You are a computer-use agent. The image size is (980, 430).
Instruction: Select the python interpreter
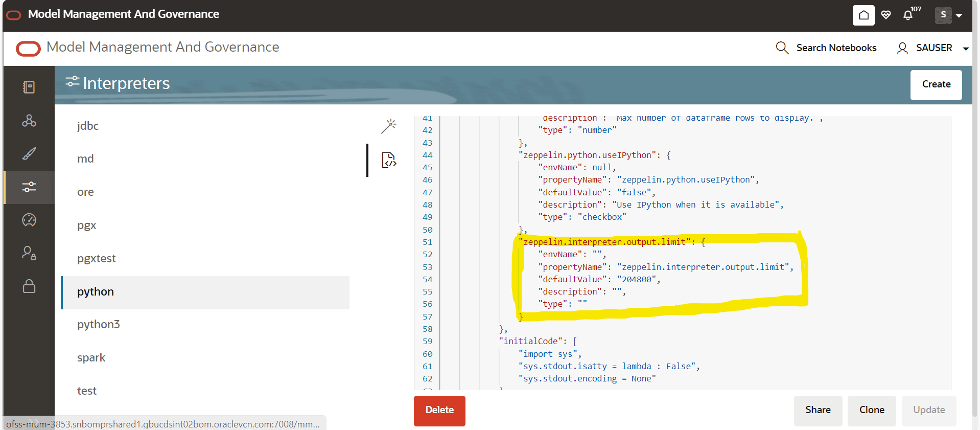[x=205, y=292]
